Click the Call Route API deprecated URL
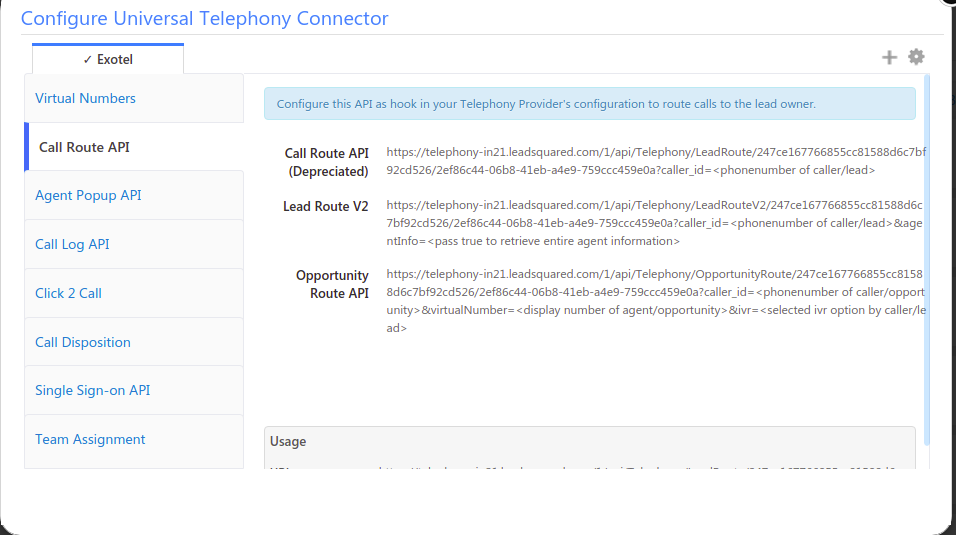This screenshot has width=956, height=535. tap(656, 161)
